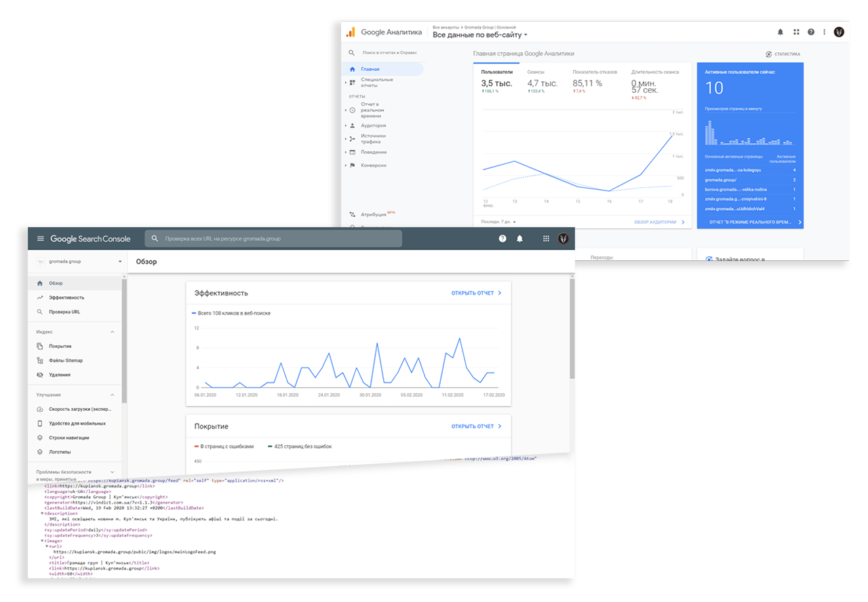
Task: Click the СТАТИСТИКА button in Analytics
Action: coord(783,54)
